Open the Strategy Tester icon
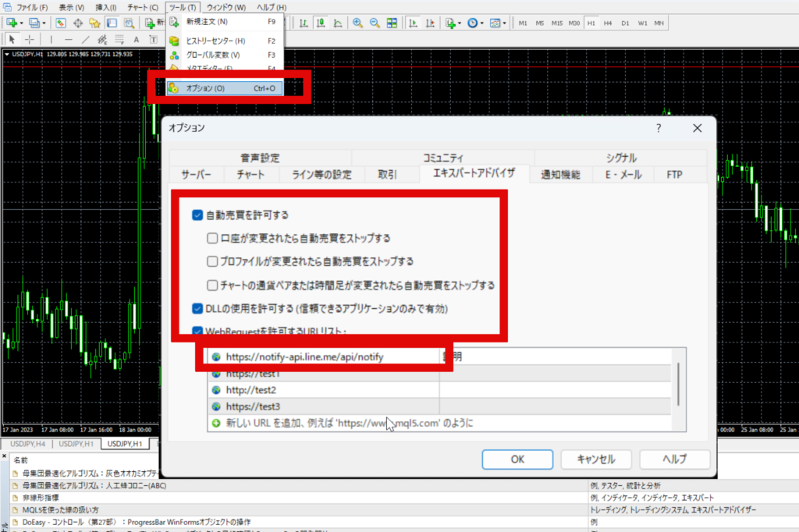Image resolution: width=799 pixels, height=532 pixels. point(129,23)
